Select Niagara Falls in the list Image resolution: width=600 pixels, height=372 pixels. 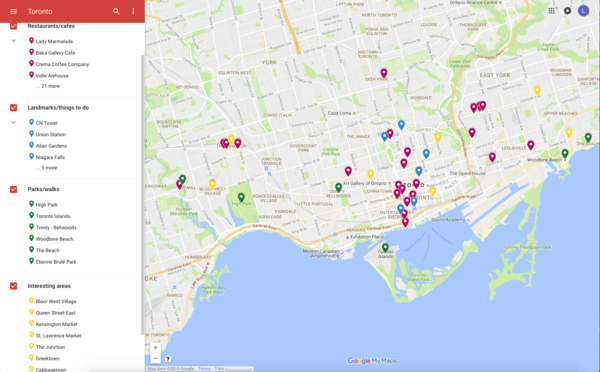(50, 157)
